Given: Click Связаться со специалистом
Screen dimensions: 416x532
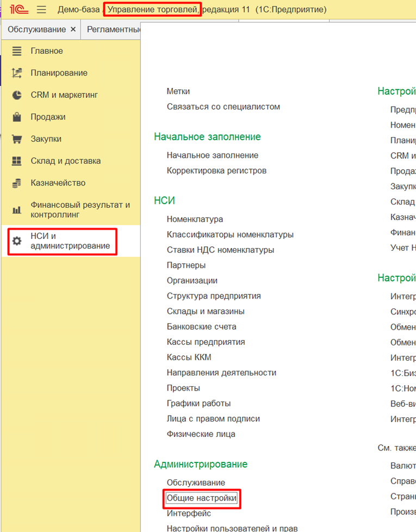Looking at the screenshot, I should 223,107.
